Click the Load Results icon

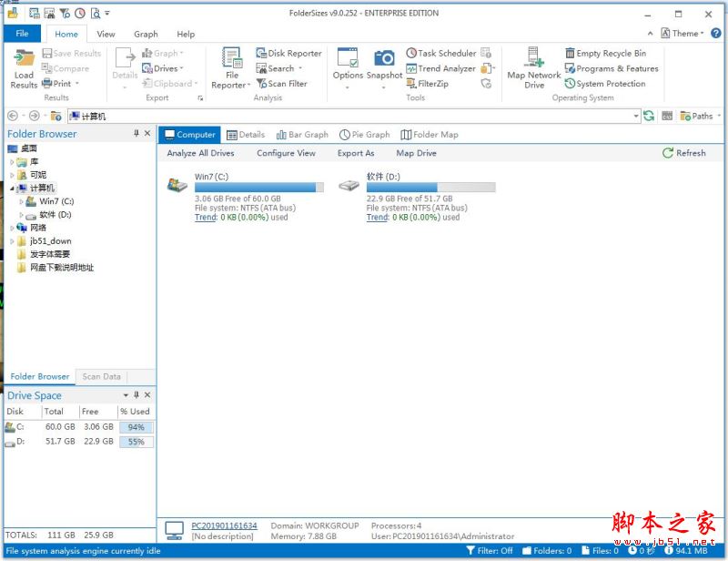24,69
